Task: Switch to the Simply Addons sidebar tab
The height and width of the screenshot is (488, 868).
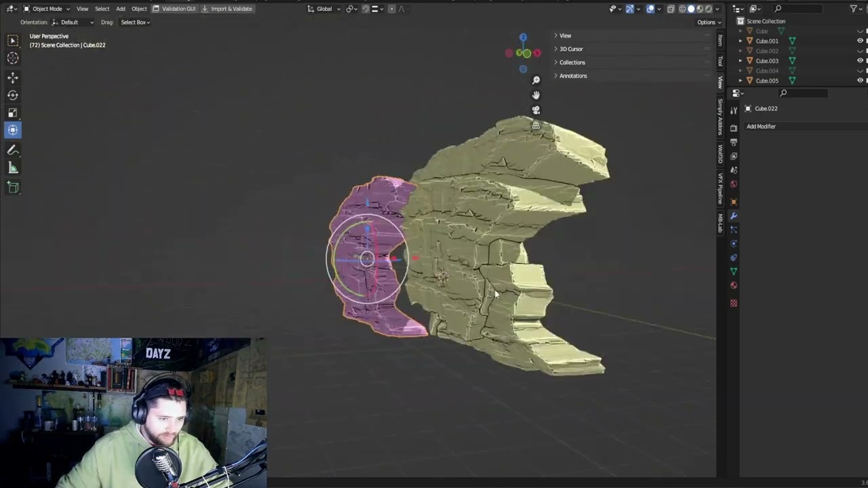Action: (x=720, y=117)
